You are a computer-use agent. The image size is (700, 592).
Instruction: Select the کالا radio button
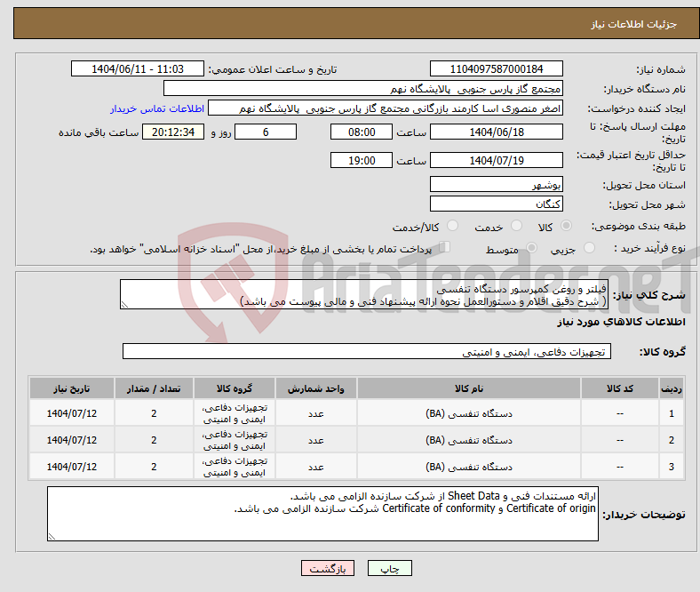tap(567, 227)
